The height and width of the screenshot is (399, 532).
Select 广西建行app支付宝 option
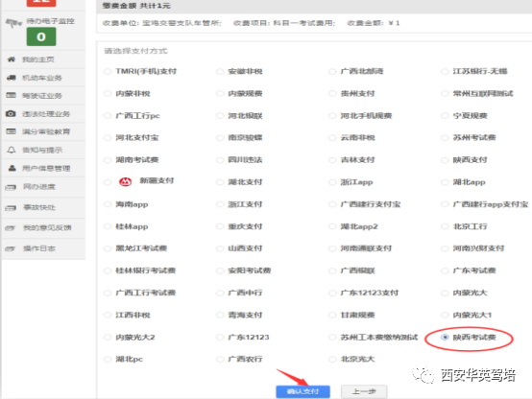point(445,204)
